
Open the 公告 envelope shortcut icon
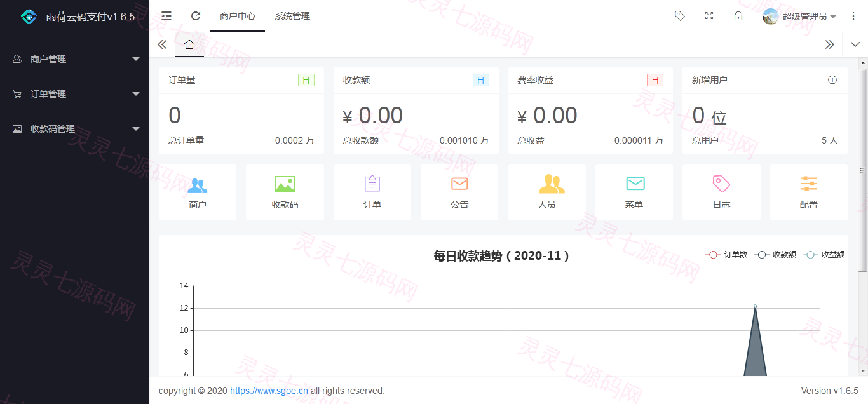click(459, 184)
